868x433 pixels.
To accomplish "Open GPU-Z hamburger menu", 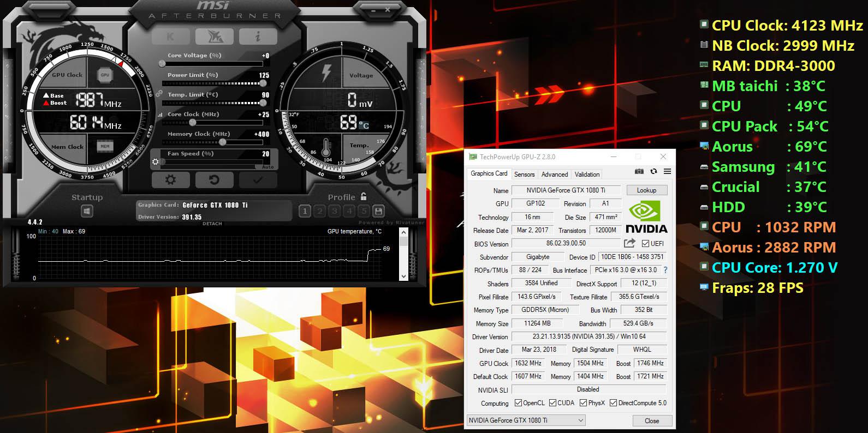I will pos(667,172).
